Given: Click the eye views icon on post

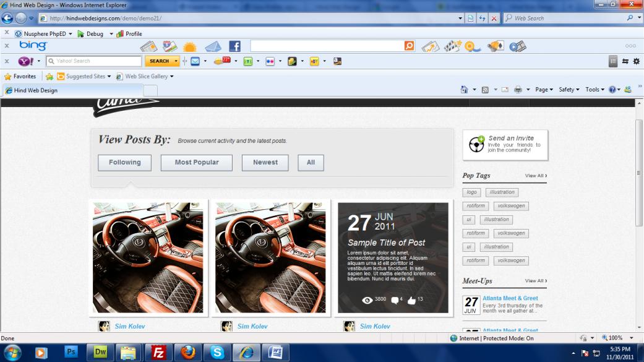Looking at the screenshot, I should coord(367,300).
